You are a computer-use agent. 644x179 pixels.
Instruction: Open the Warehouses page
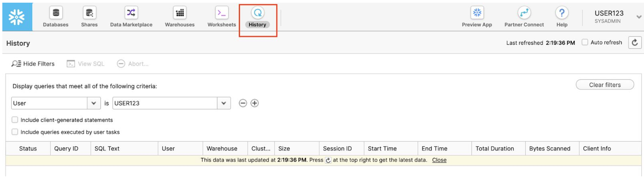coord(180,17)
